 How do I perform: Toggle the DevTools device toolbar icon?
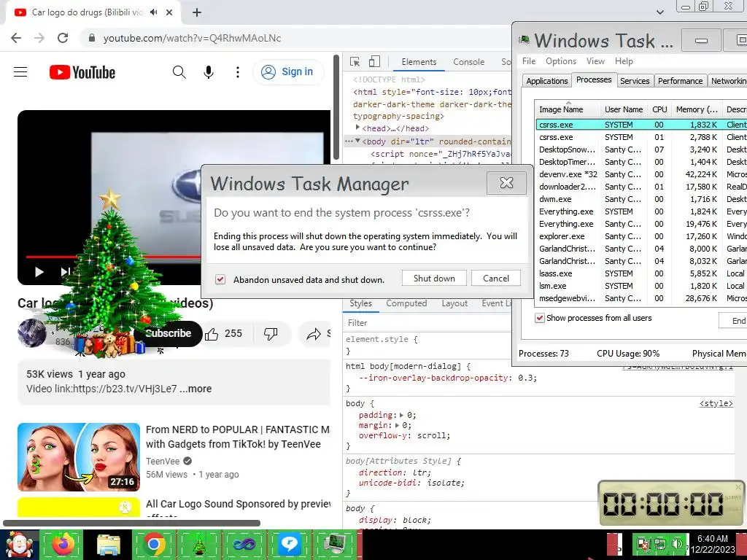click(x=374, y=61)
